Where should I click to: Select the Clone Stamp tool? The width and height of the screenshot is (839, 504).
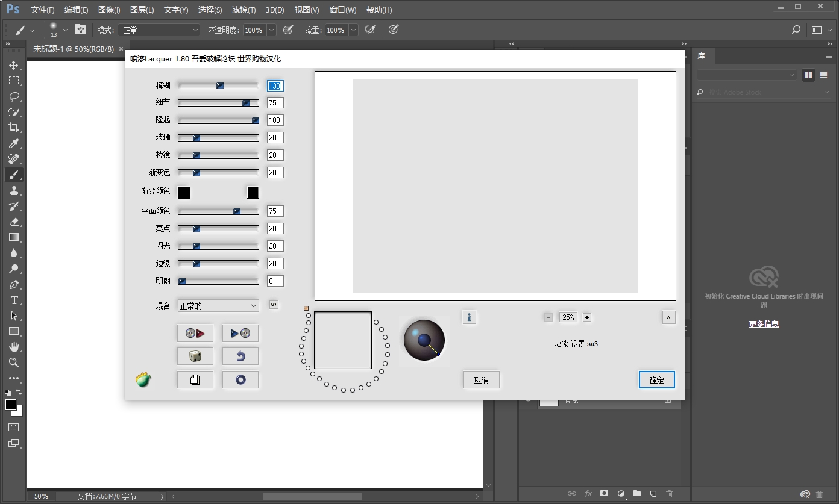coord(14,190)
